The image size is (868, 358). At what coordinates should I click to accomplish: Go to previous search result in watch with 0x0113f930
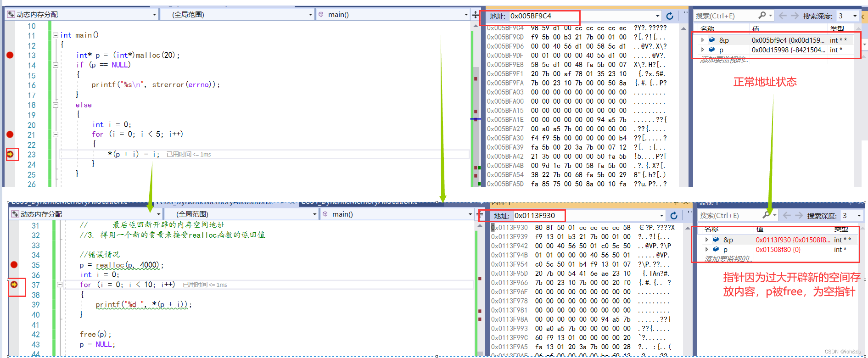pos(787,215)
